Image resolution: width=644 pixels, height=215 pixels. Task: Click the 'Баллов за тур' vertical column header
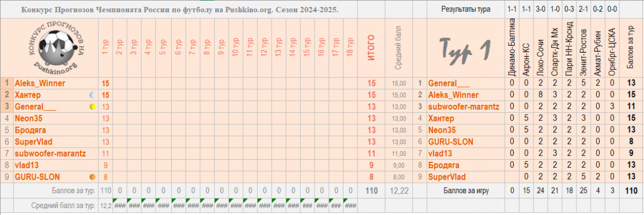click(630, 48)
